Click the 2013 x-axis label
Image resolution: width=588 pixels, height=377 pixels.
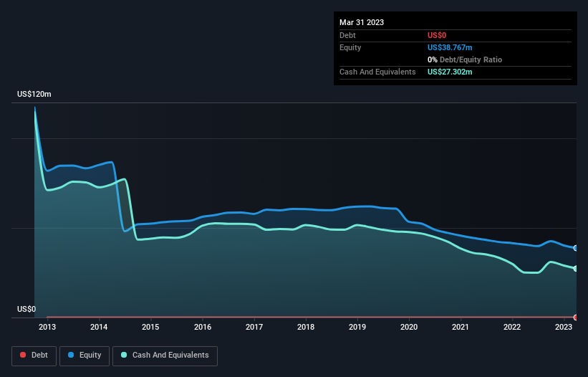point(47,327)
